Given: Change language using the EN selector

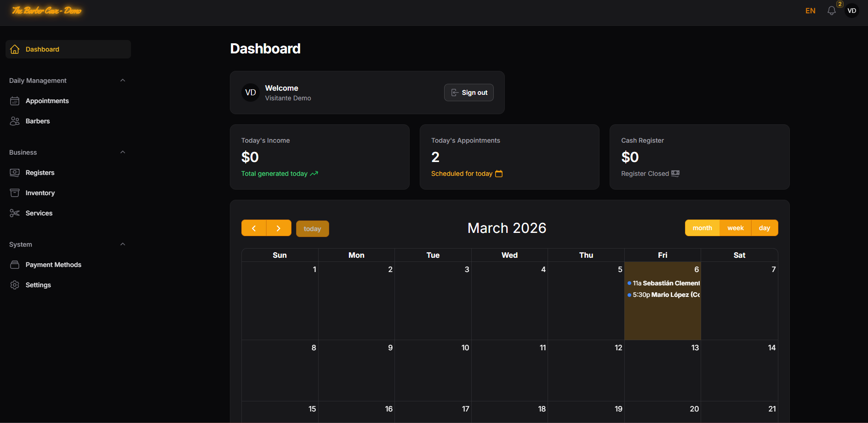Looking at the screenshot, I should pos(810,10).
